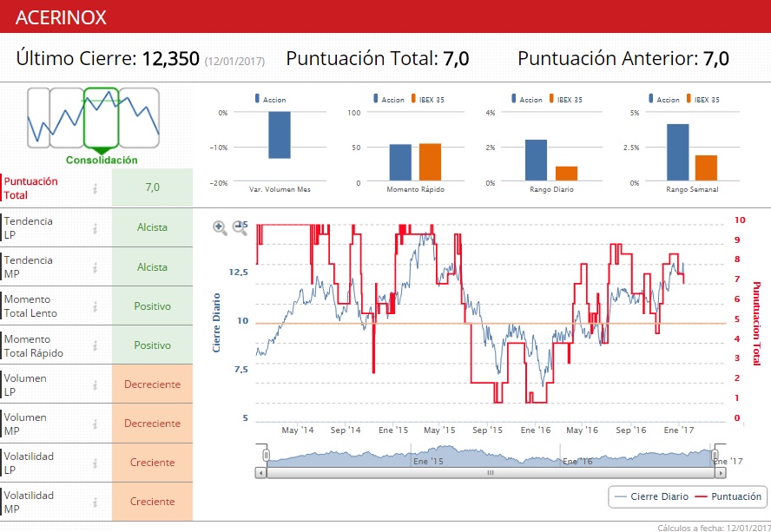
Task: Click the blue bar in Var. Volumen Mes
Action: point(280,135)
